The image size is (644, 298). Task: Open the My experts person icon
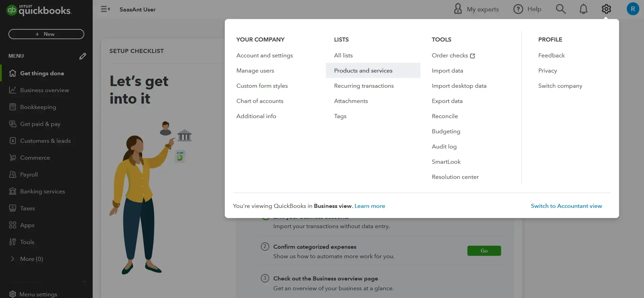(458, 9)
